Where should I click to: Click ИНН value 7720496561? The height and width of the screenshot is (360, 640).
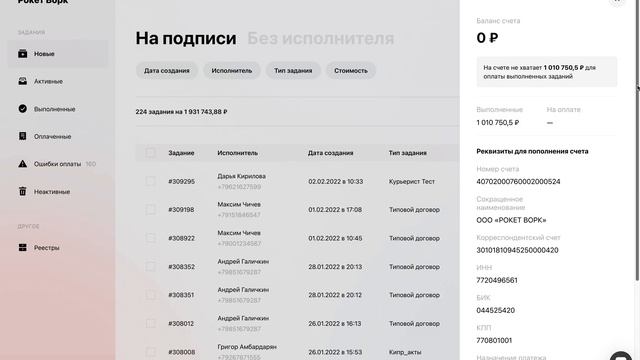coord(497,280)
